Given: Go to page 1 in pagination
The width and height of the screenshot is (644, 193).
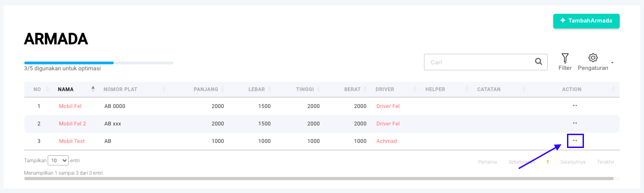Looking at the screenshot, I should [547, 162].
